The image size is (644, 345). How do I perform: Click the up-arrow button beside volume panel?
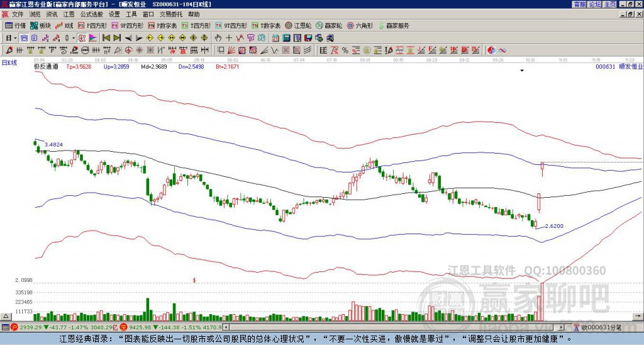pos(6,316)
